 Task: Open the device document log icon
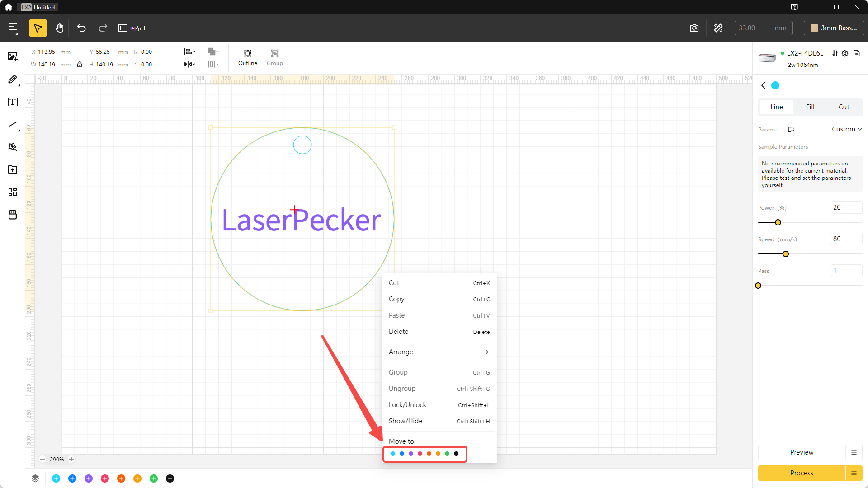point(857,53)
